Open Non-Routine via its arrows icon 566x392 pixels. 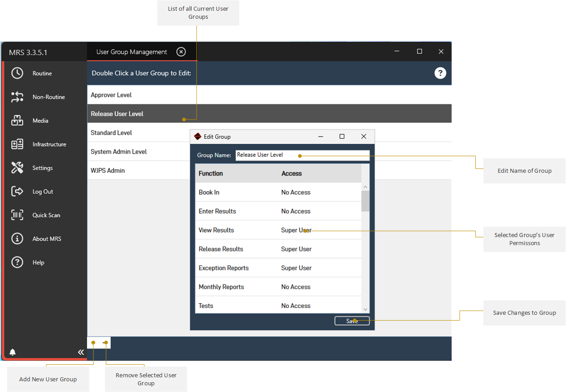point(17,97)
